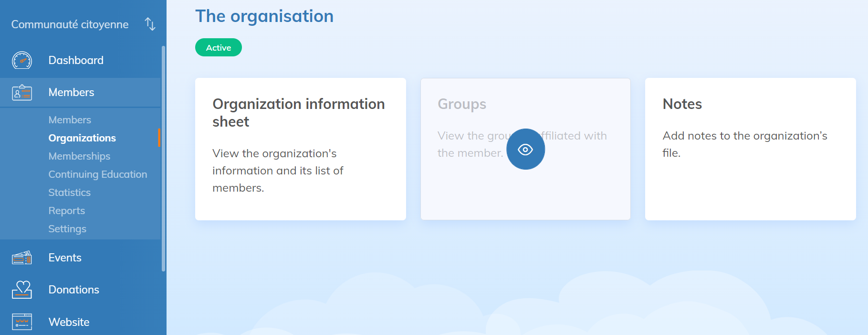Open the Members submenu item
This screenshot has width=868, height=335.
[x=70, y=120]
